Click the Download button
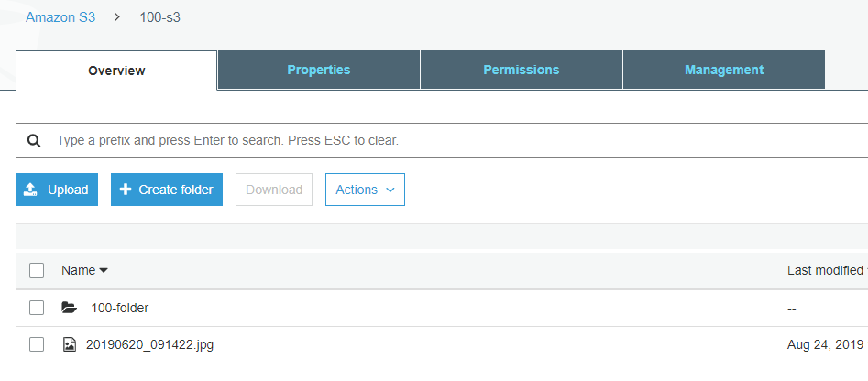The height and width of the screenshot is (381, 868). (274, 190)
